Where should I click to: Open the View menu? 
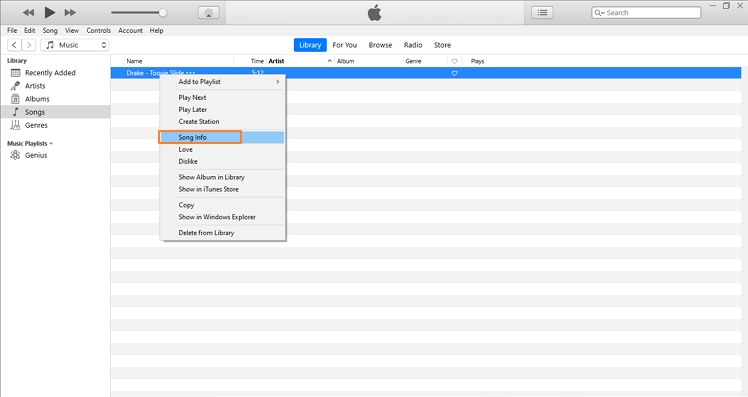coord(72,31)
